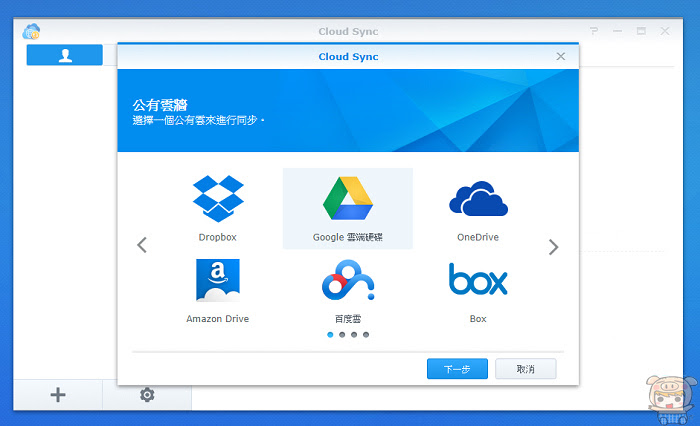Open help via the question mark icon
The height and width of the screenshot is (426, 700).
[594, 31]
